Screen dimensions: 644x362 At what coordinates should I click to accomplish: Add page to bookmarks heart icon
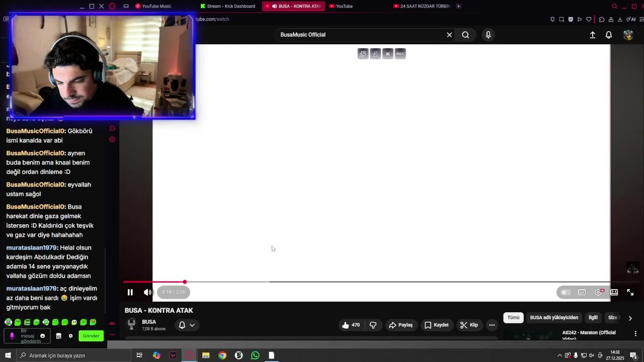tap(589, 19)
